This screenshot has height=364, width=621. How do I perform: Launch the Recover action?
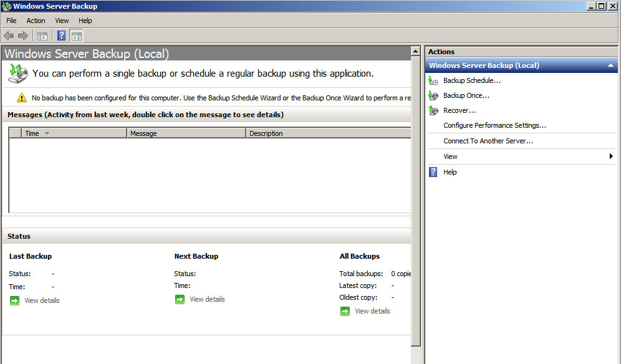[x=460, y=110]
